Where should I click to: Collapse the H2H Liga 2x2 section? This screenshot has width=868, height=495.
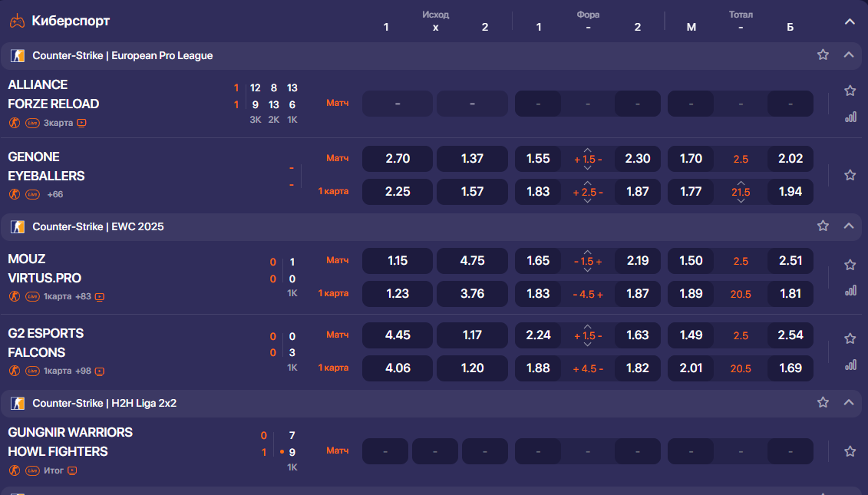pos(849,403)
